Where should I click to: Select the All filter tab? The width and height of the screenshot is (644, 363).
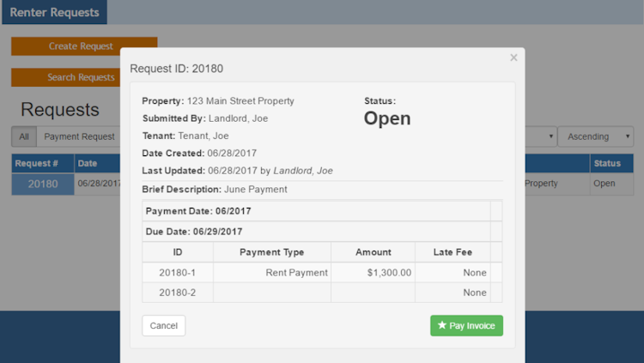coord(24,136)
